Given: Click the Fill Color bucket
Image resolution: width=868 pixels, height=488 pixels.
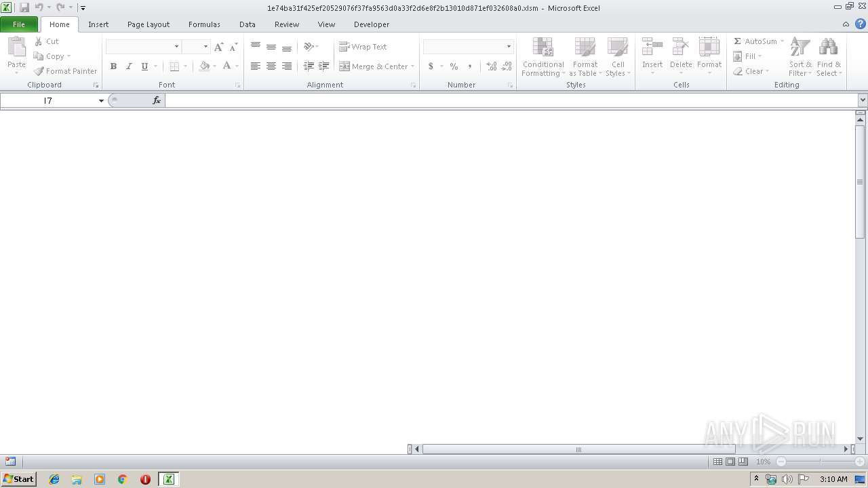Looking at the screenshot, I should [x=204, y=66].
